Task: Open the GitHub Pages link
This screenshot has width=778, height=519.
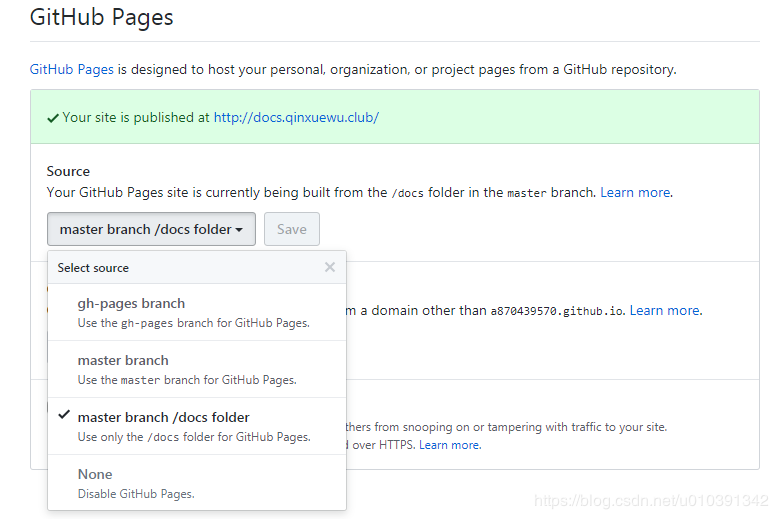Action: click(x=72, y=69)
